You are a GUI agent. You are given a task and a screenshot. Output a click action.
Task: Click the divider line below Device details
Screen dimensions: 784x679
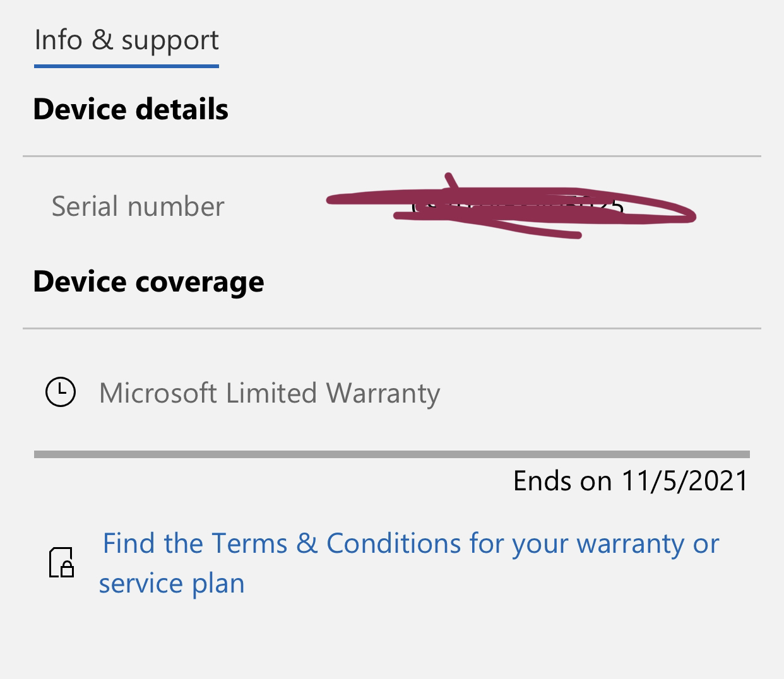pos(391,156)
